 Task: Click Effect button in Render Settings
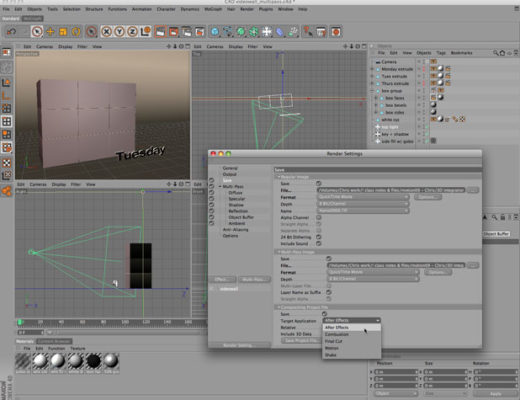222,279
